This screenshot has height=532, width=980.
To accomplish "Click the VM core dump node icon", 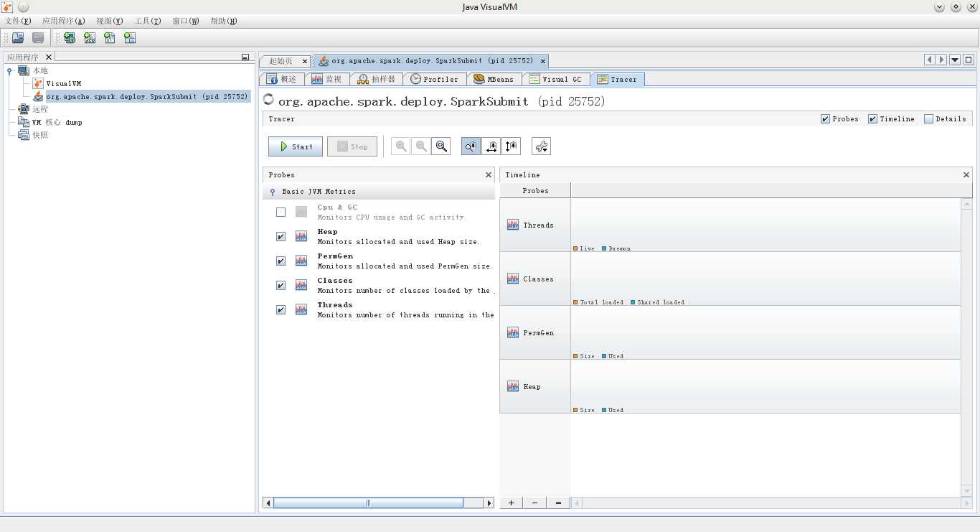I will tap(24, 122).
